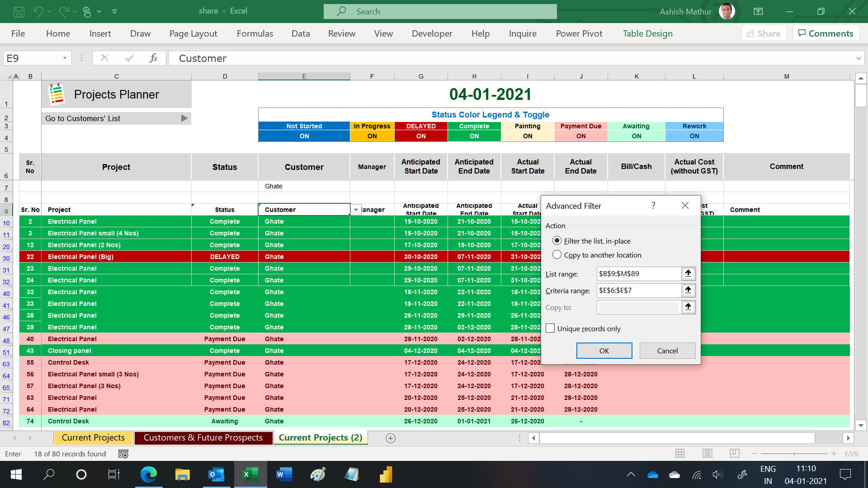The image size is (868, 488).
Task: Open the Customer column filter dropdown
Action: [x=356, y=210]
